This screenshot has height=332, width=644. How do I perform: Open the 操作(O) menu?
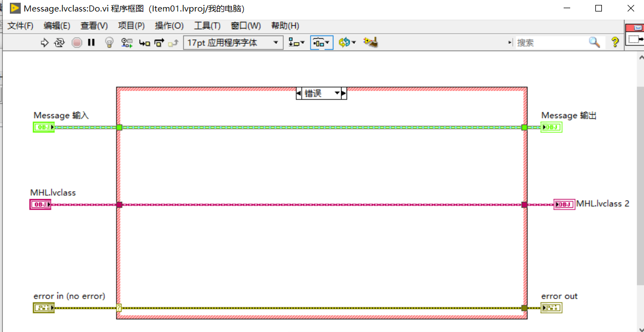(169, 26)
